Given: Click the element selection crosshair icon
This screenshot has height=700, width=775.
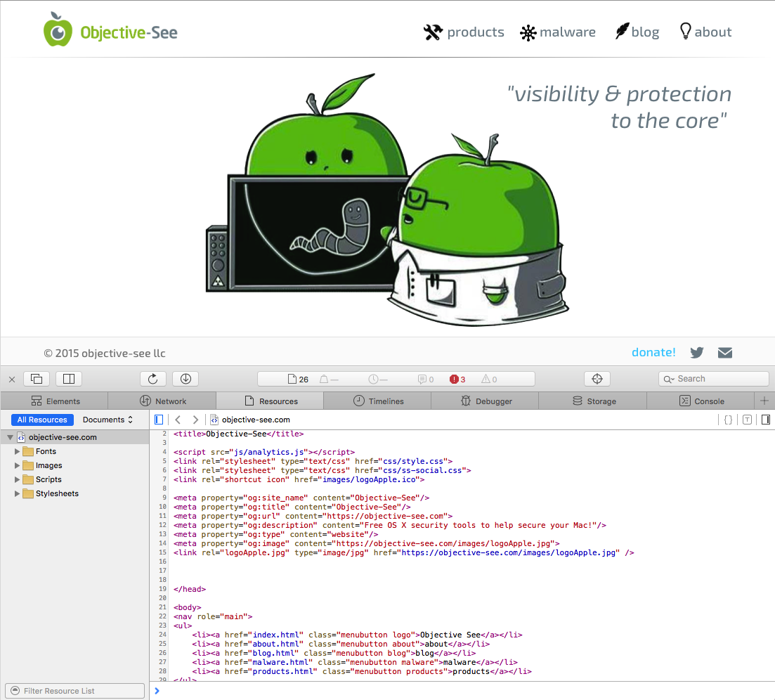Looking at the screenshot, I should coord(597,379).
